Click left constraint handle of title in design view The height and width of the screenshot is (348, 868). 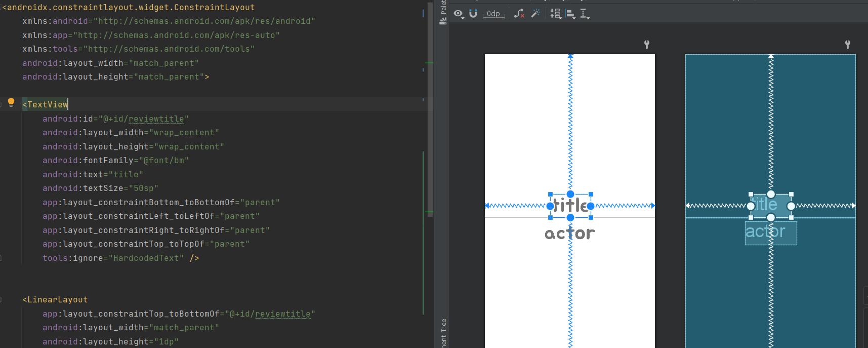(x=550, y=206)
